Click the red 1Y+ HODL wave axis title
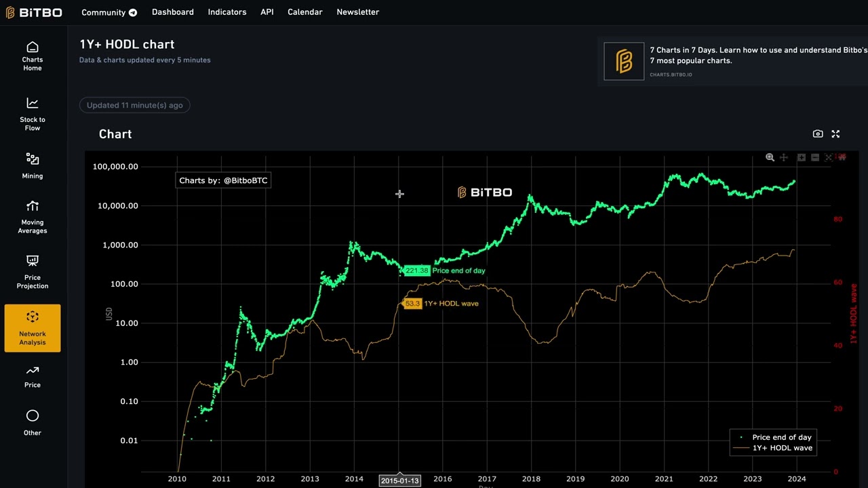 pos(853,314)
